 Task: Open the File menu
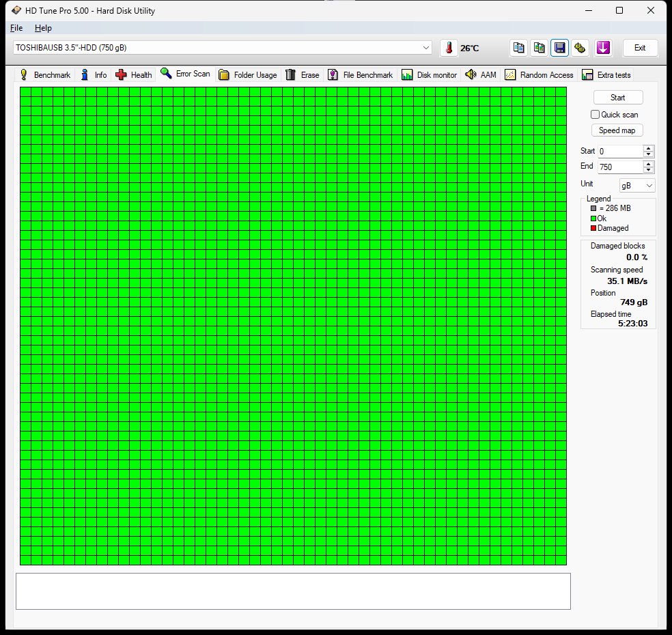16,28
